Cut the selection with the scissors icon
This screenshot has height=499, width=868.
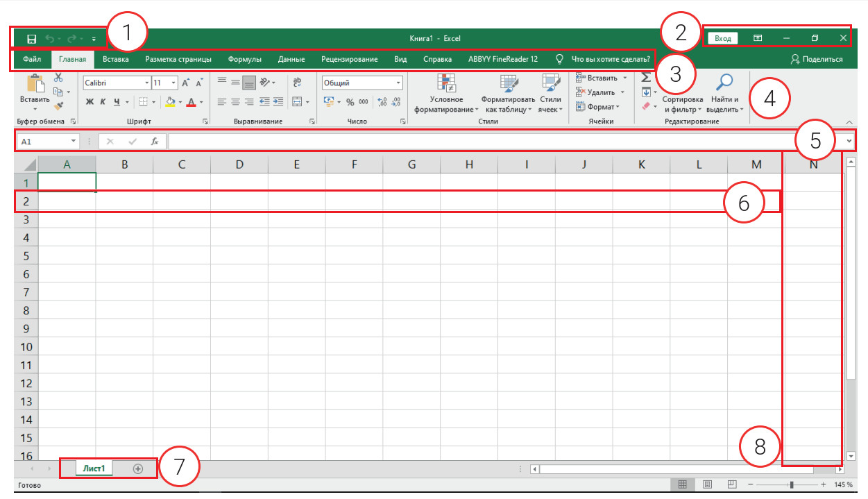pyautogui.click(x=58, y=78)
